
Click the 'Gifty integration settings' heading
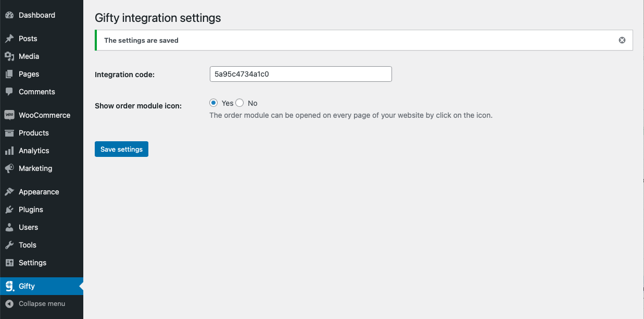click(x=158, y=18)
